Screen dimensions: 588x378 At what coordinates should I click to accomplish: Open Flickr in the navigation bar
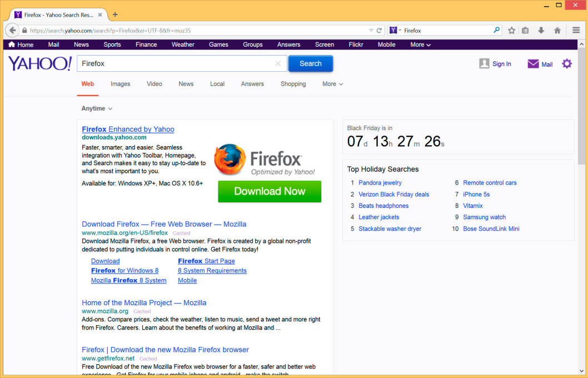coord(356,44)
